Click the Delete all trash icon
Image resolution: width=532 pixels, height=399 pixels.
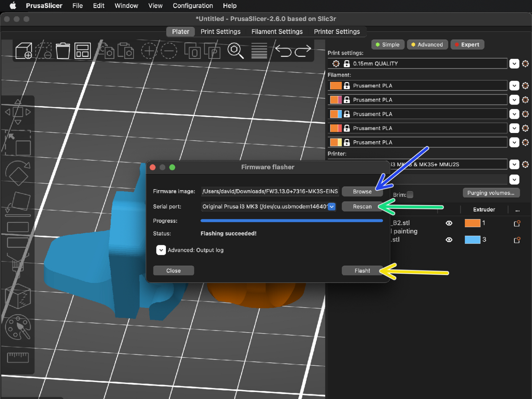[x=63, y=51]
